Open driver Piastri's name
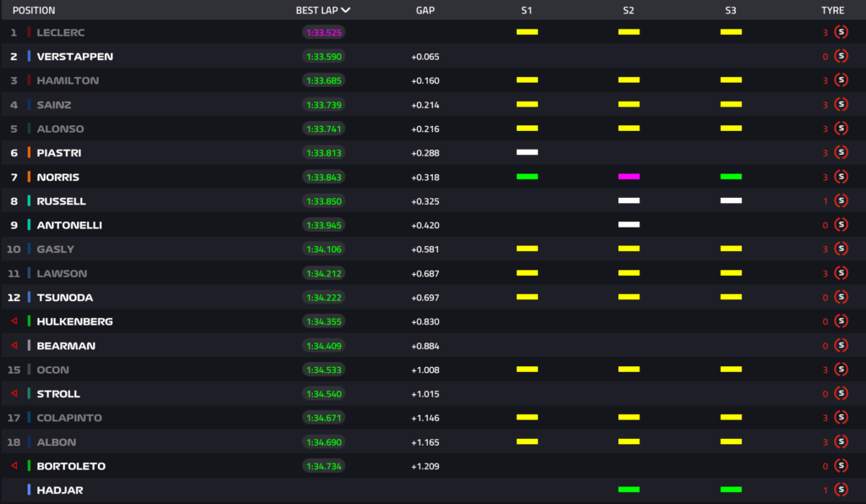The width and height of the screenshot is (866, 504). pos(59,153)
